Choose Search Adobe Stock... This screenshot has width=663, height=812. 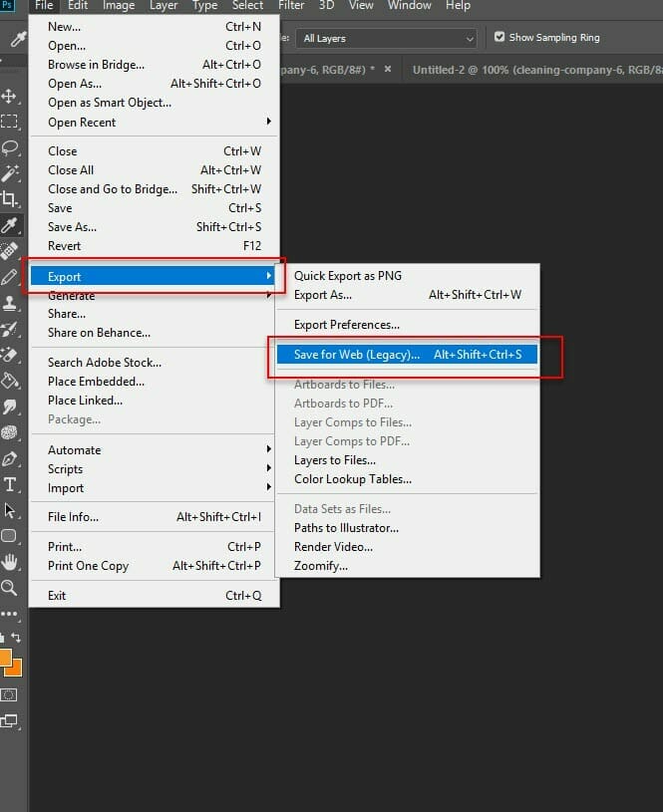pyautogui.click(x=153, y=363)
